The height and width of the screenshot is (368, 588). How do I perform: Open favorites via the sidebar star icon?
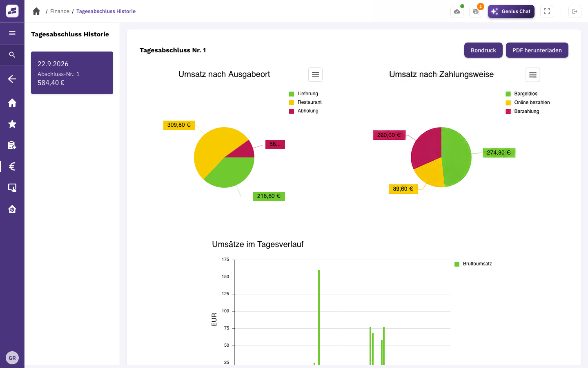coord(12,124)
